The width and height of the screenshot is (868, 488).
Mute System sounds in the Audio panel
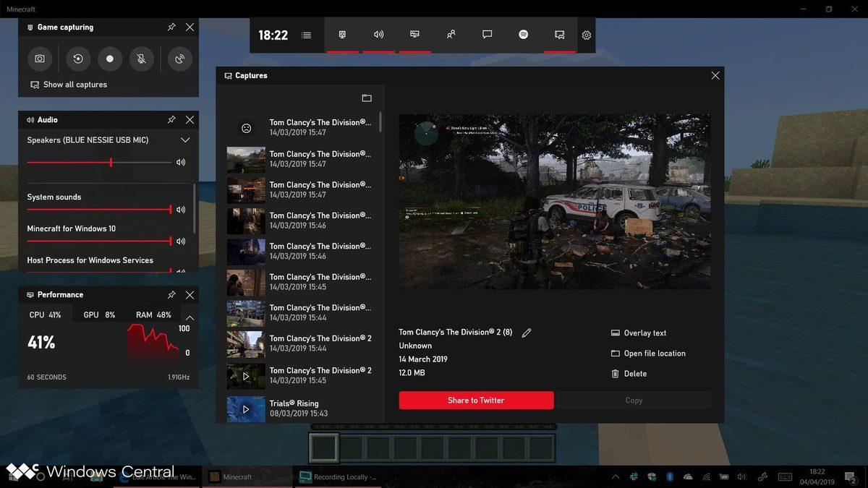coord(181,209)
